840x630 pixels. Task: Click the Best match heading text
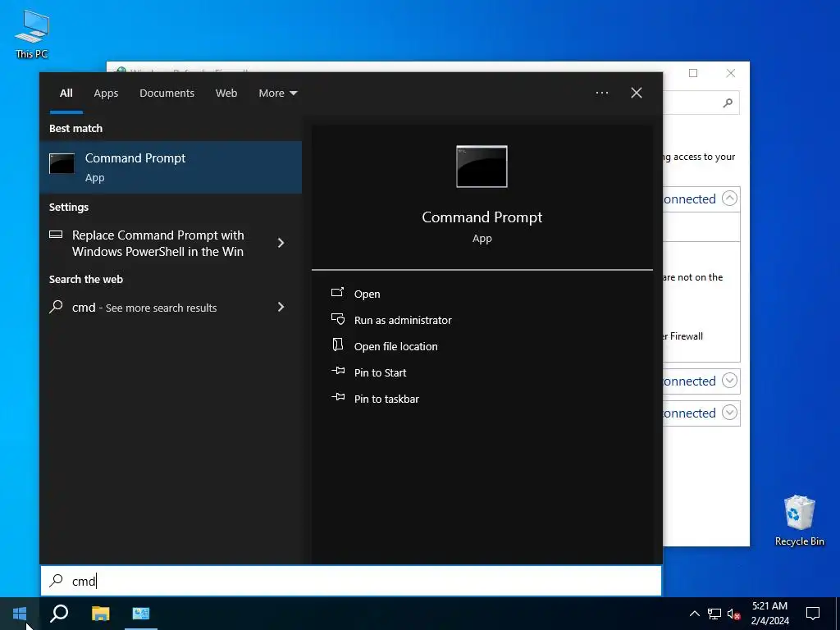pyautogui.click(x=75, y=129)
